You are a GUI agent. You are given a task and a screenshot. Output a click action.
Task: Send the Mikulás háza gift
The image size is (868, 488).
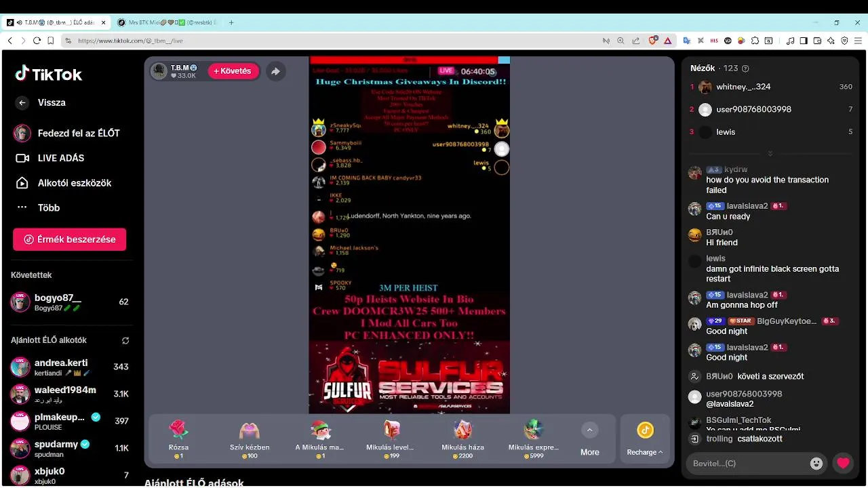click(x=462, y=439)
